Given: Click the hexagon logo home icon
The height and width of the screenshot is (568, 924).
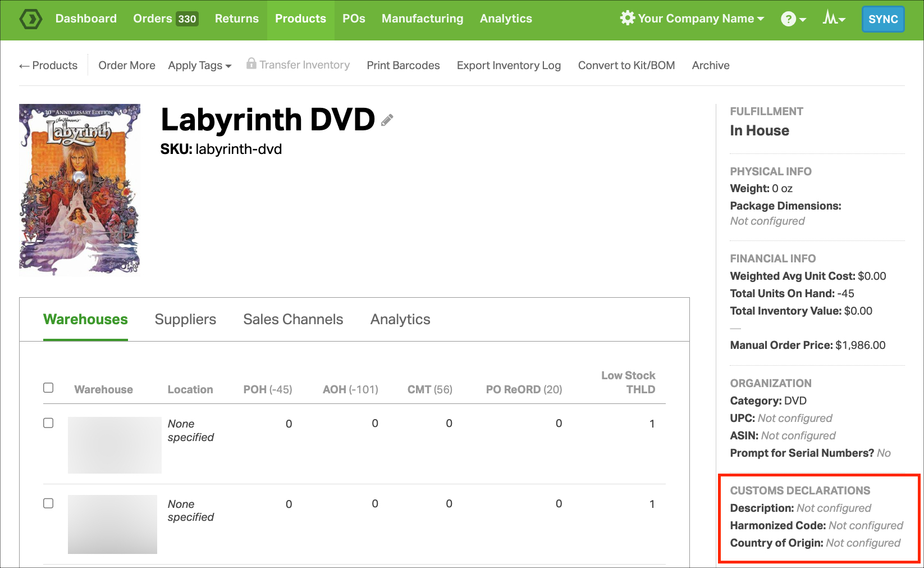Looking at the screenshot, I should pyautogui.click(x=30, y=19).
